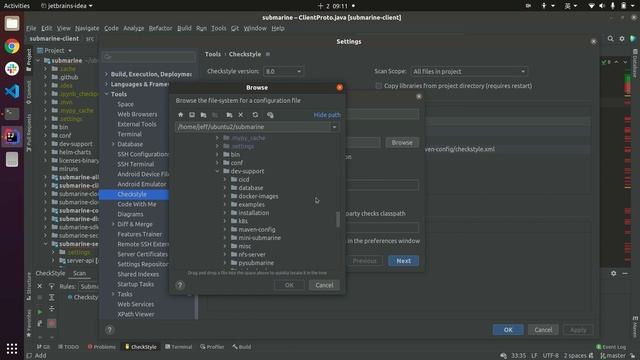Open the Scan tab in CheckStyle panel
Screen dimensions: 640x360
pos(79,273)
